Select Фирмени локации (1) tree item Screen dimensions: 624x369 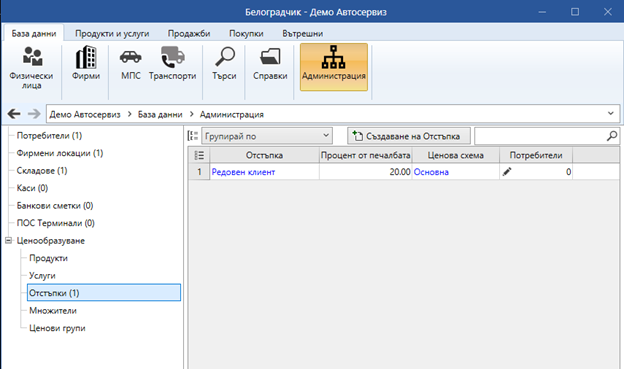click(60, 153)
